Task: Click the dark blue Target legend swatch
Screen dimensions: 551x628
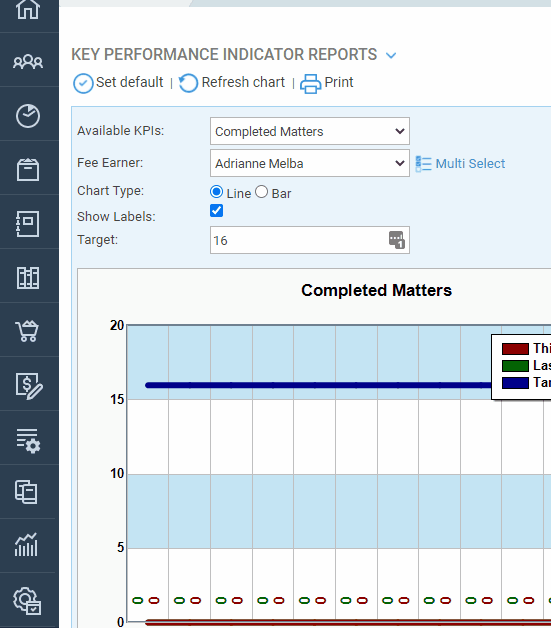Action: 515,383
